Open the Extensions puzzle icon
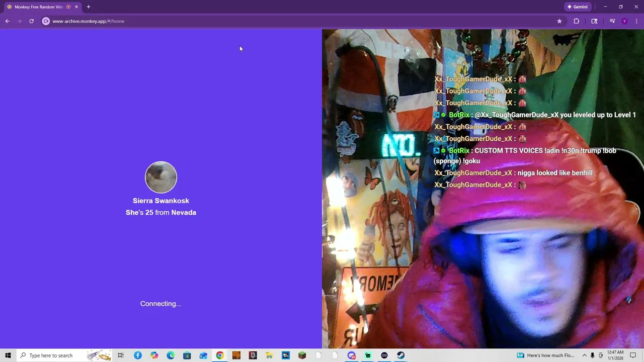 point(576,21)
